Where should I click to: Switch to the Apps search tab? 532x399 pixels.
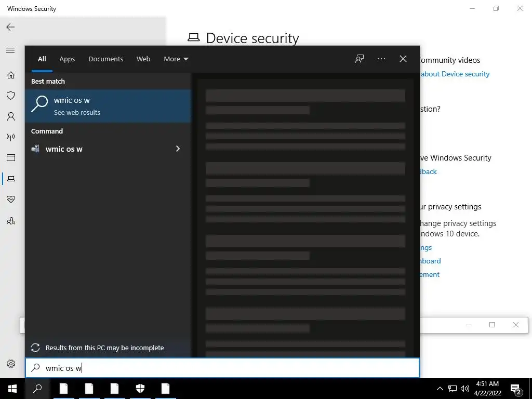point(67,59)
